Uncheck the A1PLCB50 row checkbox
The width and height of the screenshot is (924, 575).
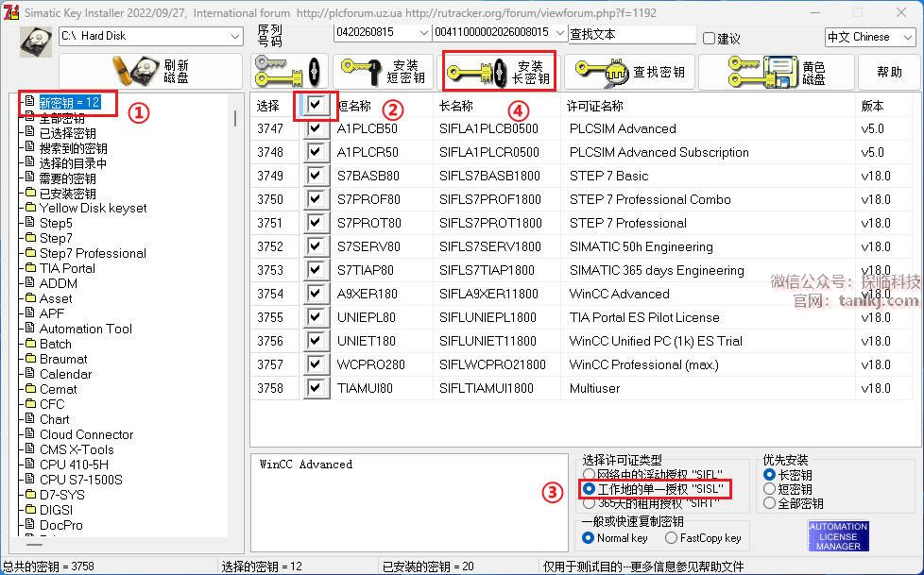316,128
